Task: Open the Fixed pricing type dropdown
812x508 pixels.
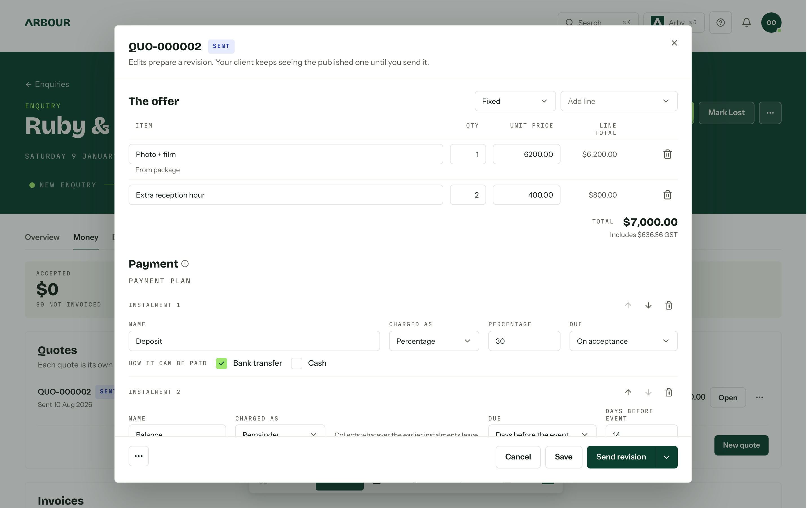Action: click(515, 101)
